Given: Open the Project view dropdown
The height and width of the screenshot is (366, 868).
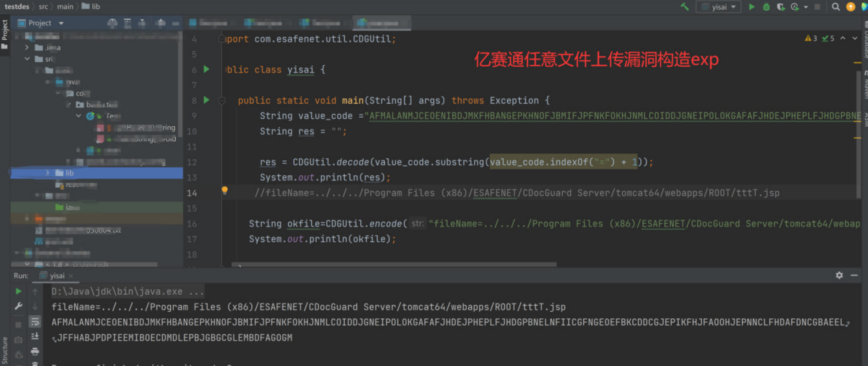Looking at the screenshot, I should pyautogui.click(x=61, y=23).
